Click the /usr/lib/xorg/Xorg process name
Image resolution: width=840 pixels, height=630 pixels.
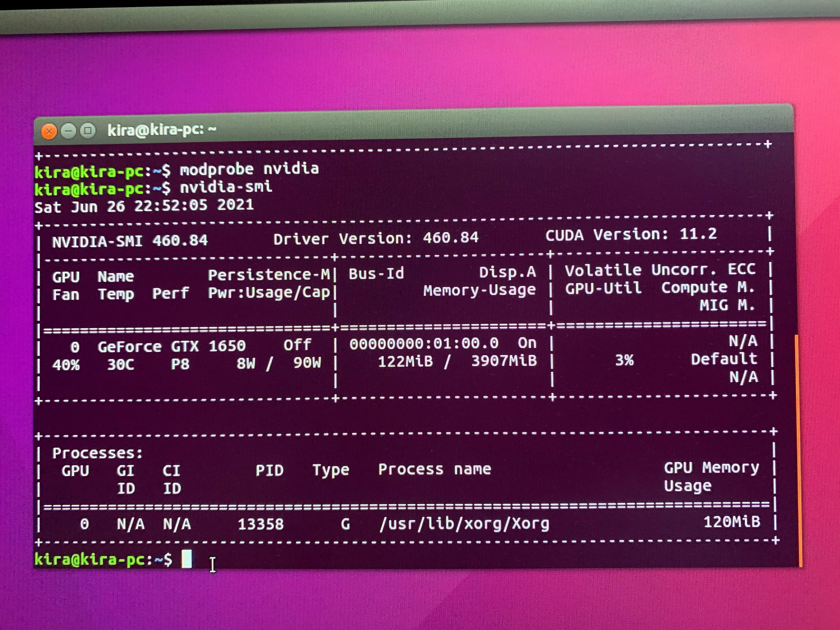coord(464,524)
